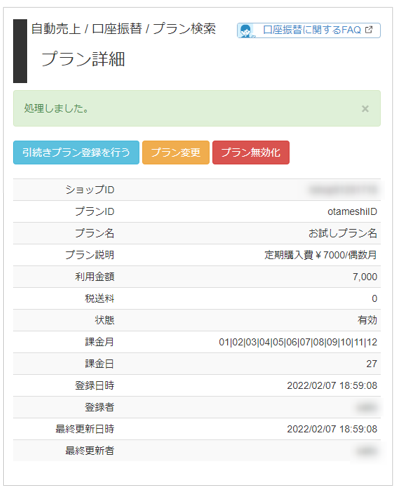Click the 利用金額 label
Viewport: 400px width, 493px height.
[x=95, y=277]
